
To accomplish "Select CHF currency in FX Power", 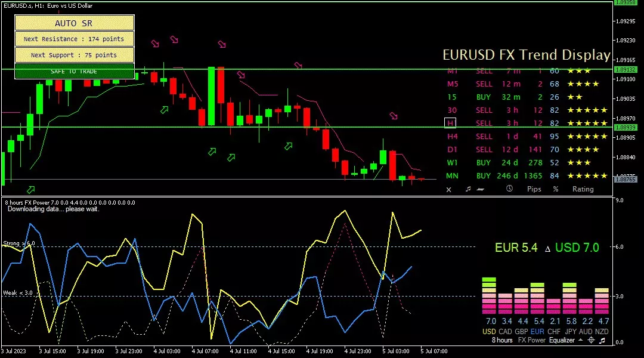I will 553,332.
